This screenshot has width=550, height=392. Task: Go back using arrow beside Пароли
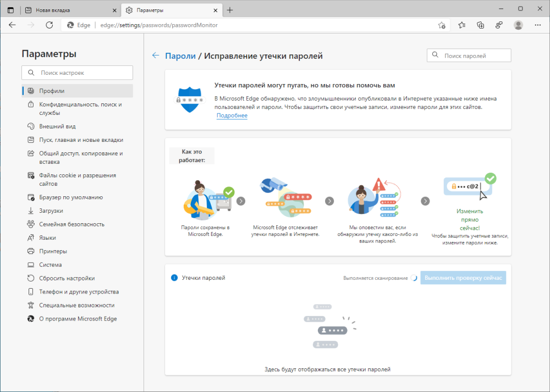pyautogui.click(x=156, y=56)
